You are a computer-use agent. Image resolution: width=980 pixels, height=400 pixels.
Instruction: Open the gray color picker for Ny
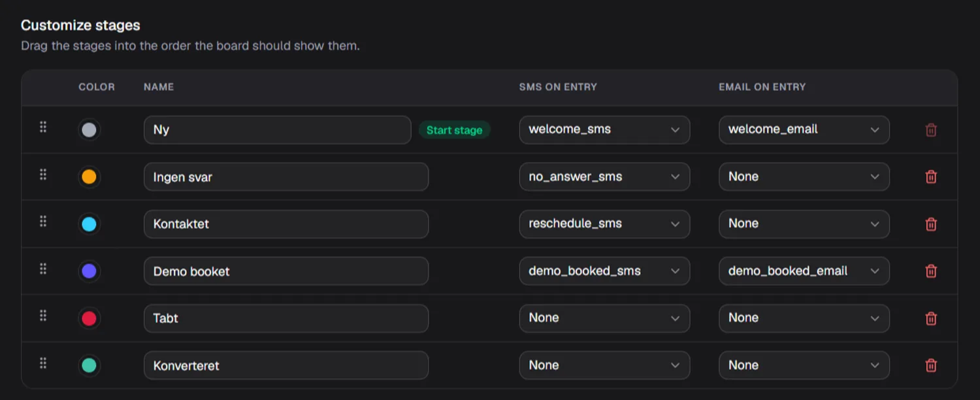coord(89,130)
